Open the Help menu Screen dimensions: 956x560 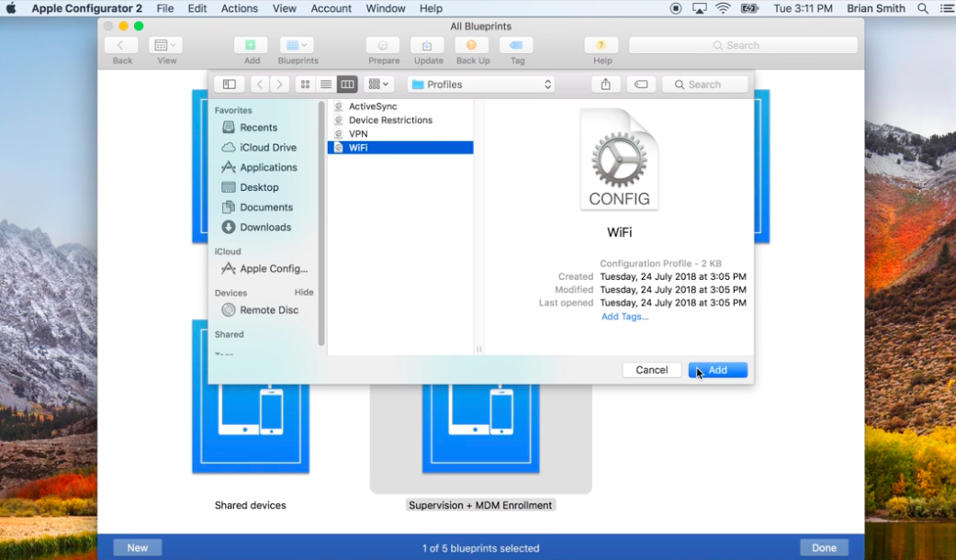point(431,8)
